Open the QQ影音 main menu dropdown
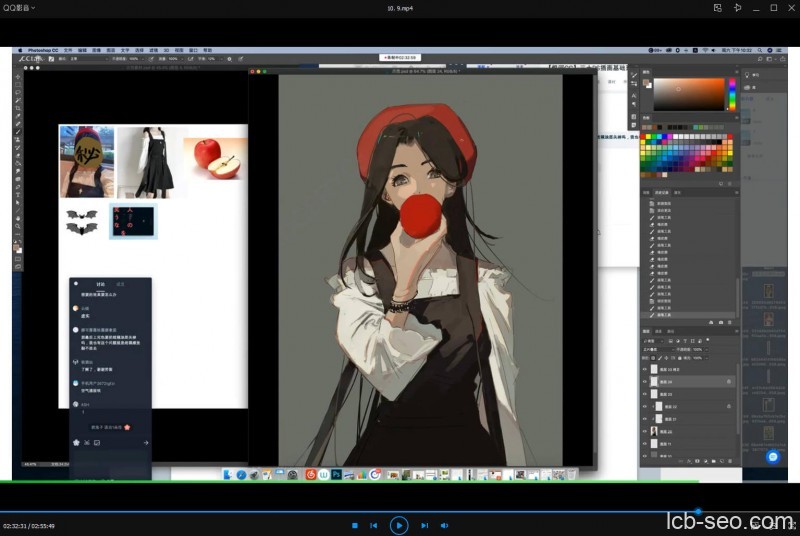 [x=19, y=8]
